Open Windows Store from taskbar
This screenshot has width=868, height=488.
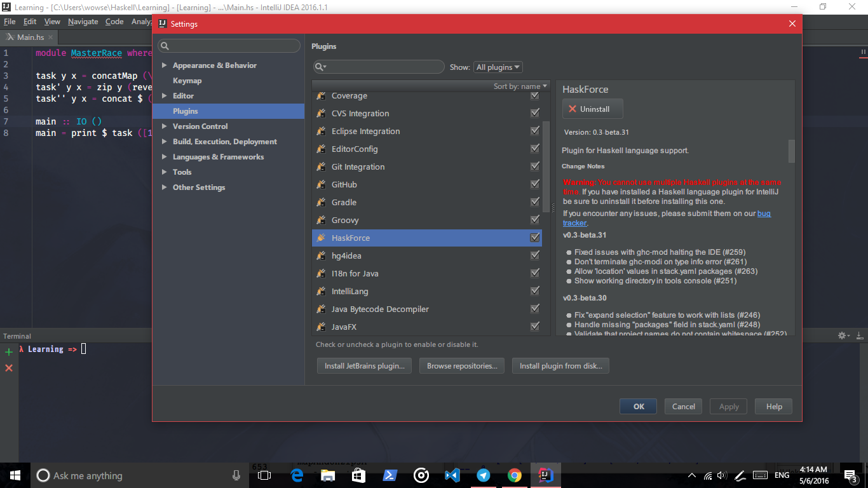359,475
